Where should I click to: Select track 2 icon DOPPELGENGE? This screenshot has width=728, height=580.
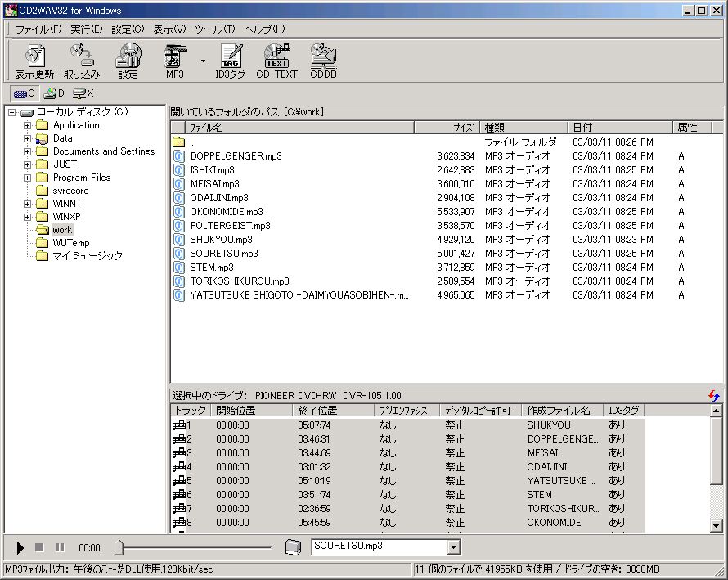click(179, 438)
